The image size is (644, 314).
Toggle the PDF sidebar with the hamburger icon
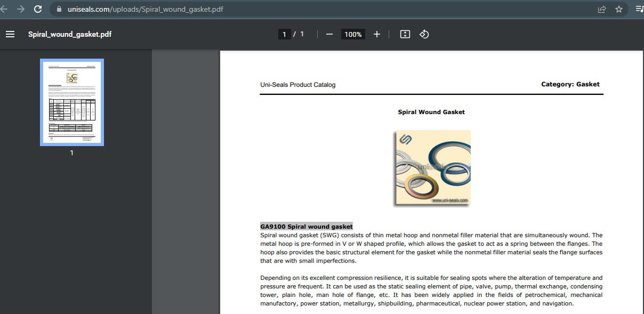tap(10, 34)
